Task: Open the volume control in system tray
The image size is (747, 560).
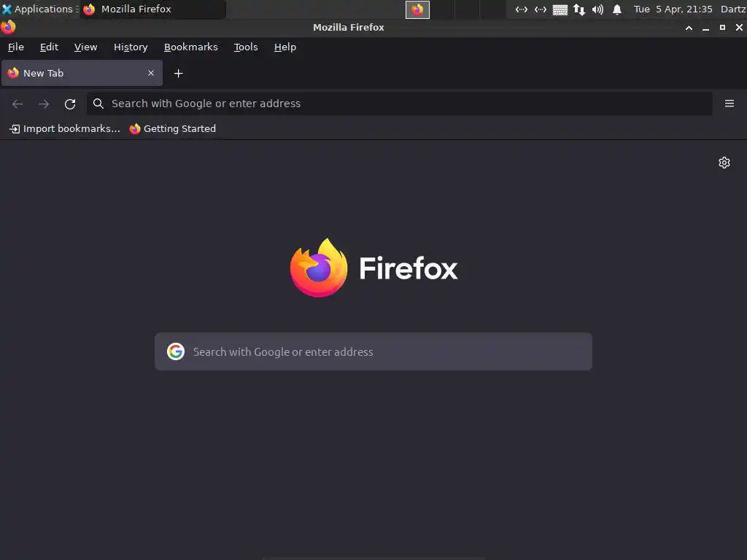Action: [597, 9]
